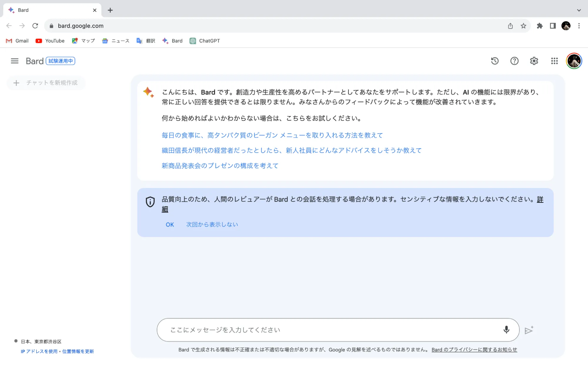
Task: Open the Google apps grid launcher
Action: coord(554,61)
